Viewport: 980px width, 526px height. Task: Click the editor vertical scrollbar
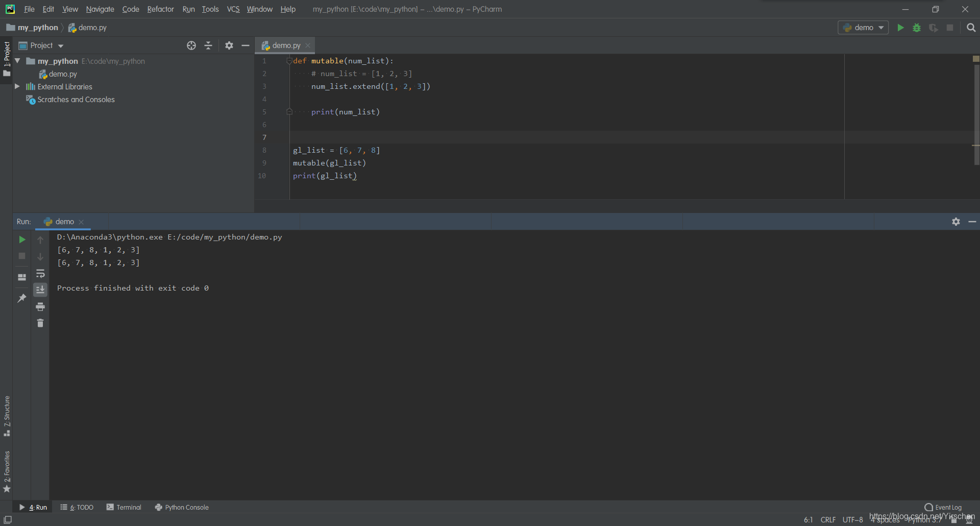[976, 114]
